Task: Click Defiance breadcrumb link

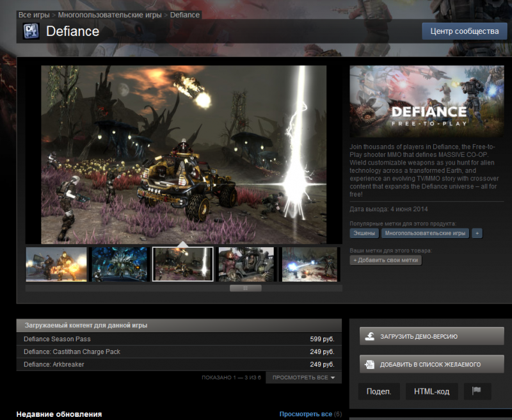Action: (x=185, y=15)
